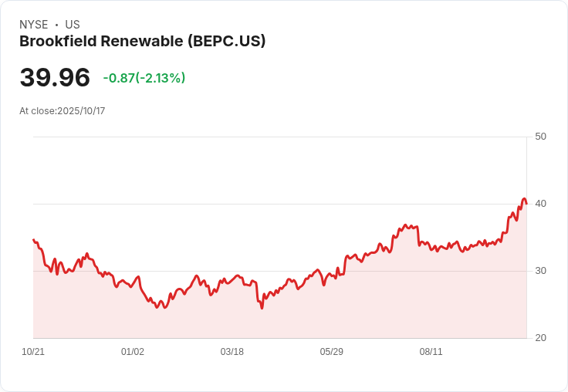Click the latest peak of the price line
568x392 pixels.
pyautogui.click(x=524, y=199)
